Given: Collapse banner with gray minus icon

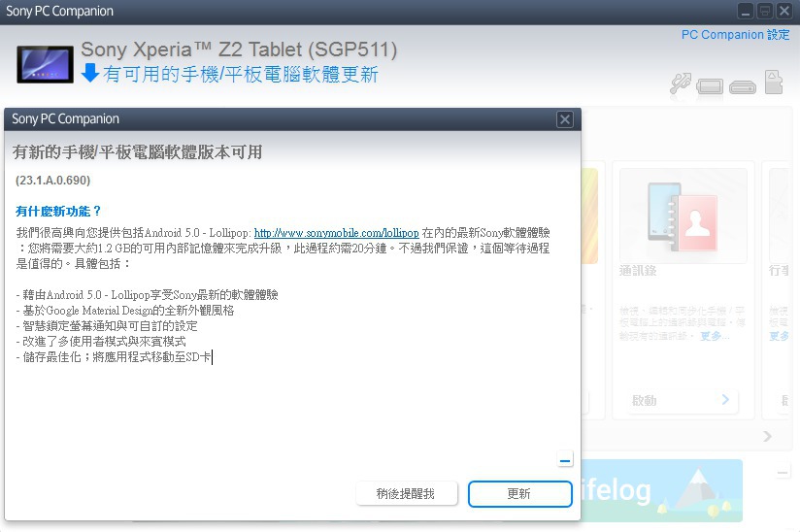Looking at the screenshot, I should 783,473.
